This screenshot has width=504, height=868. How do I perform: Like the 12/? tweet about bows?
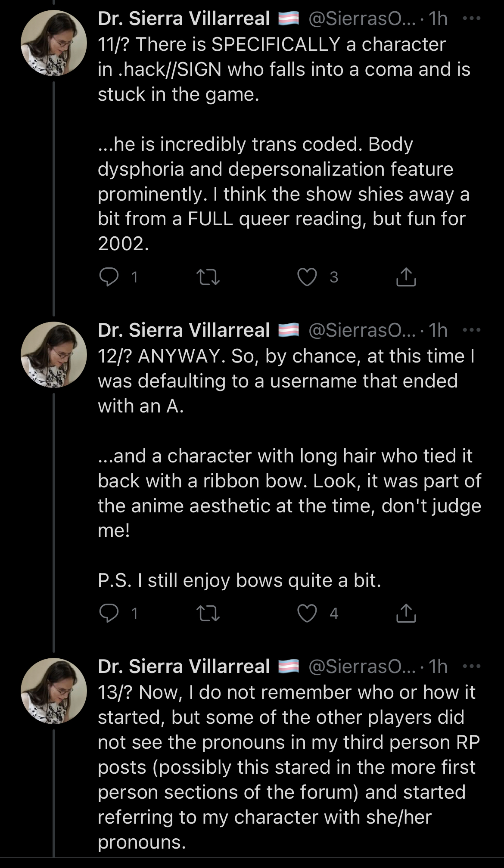[307, 613]
